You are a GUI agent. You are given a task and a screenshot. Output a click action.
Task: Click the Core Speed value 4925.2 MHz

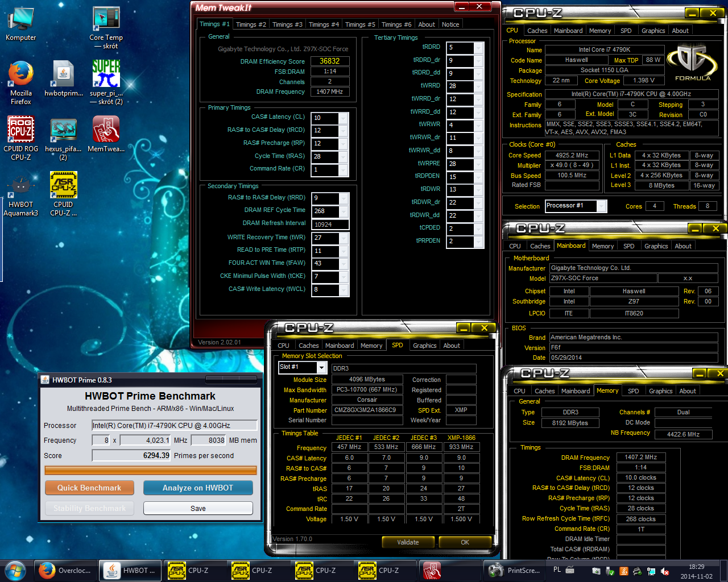tap(572, 155)
